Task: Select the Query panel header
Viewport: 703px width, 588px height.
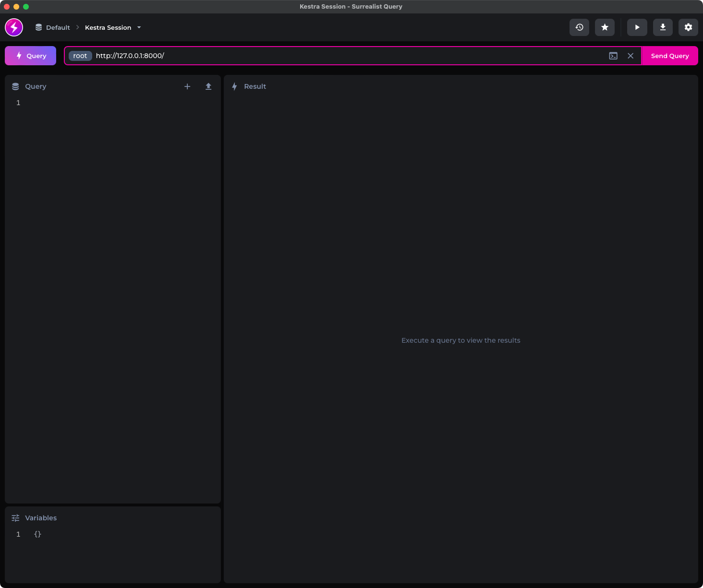Action: coord(36,86)
